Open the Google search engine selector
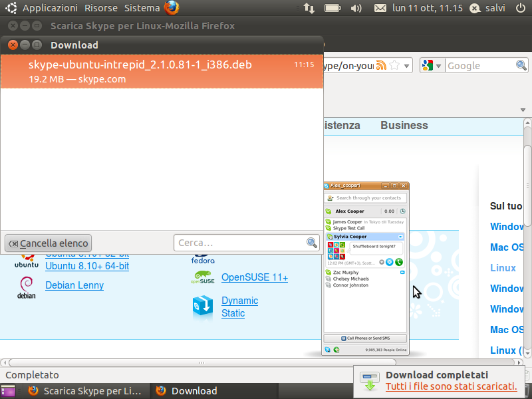532x399 pixels. point(430,65)
